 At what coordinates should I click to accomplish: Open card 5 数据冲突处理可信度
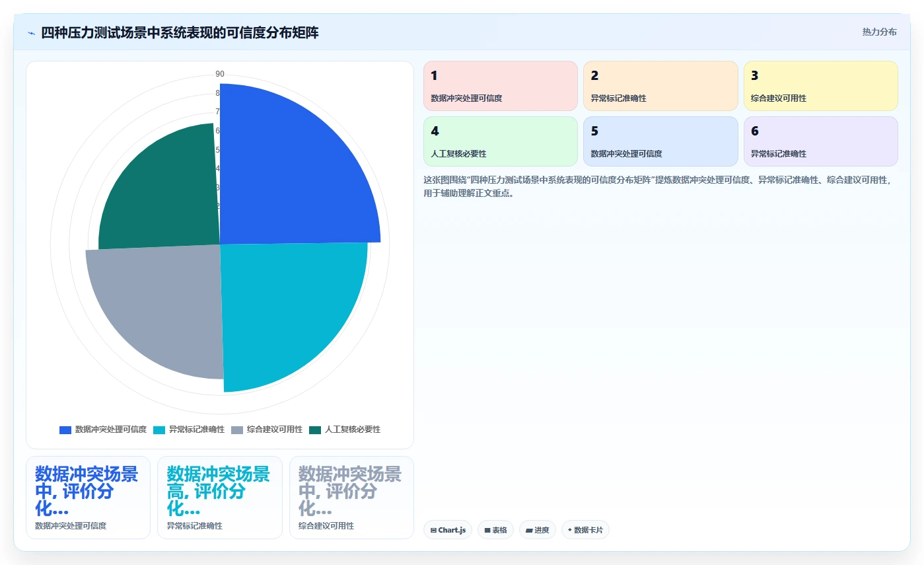(660, 141)
